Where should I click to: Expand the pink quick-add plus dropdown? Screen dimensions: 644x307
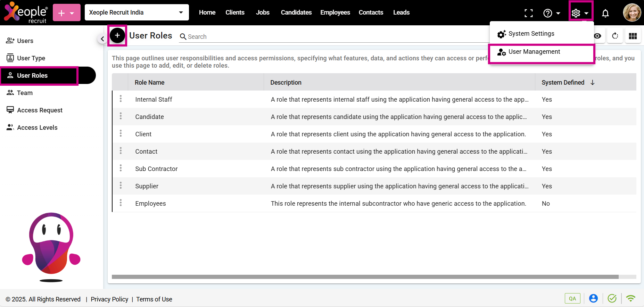click(67, 13)
